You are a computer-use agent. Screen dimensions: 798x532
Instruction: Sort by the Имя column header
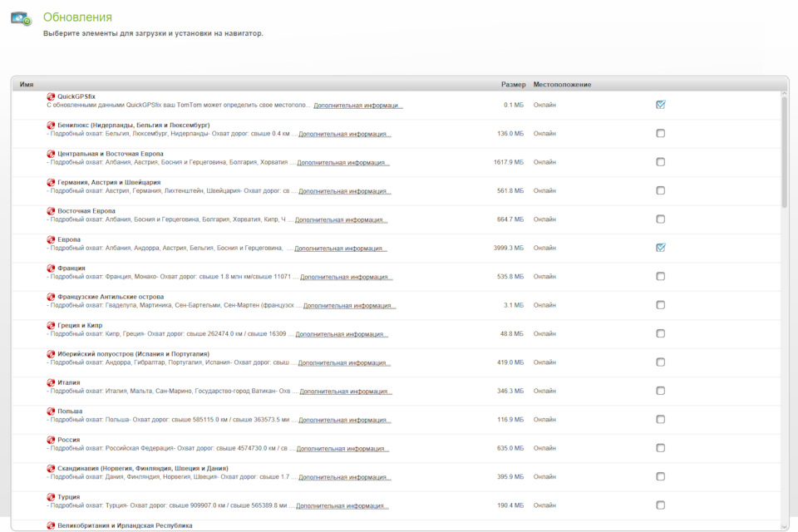pyautogui.click(x=27, y=85)
